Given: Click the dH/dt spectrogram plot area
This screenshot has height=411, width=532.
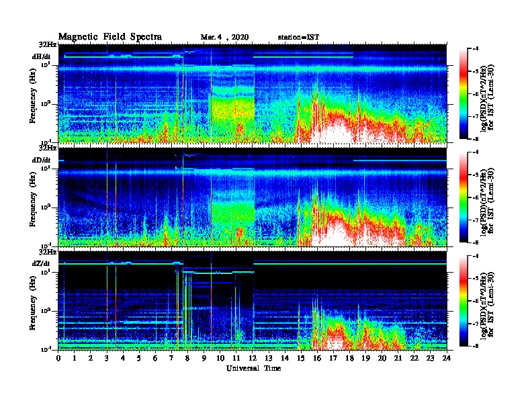Looking at the screenshot, I should point(253,93).
